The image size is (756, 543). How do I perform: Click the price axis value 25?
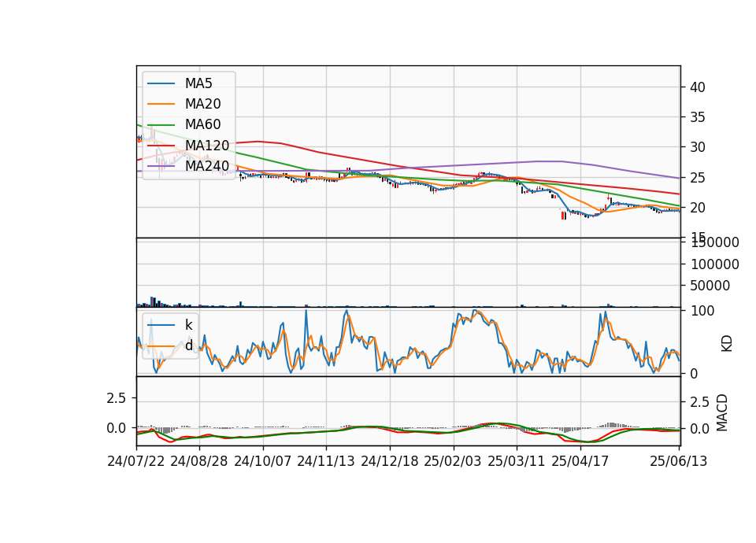pos(698,178)
